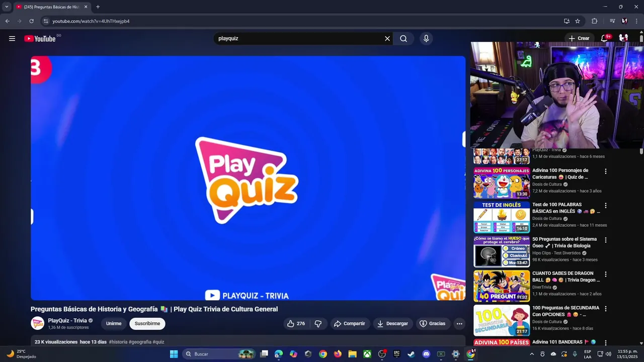Image resolution: width=644 pixels, height=362 pixels.
Task: Open options for Dragon Ball trivia video
Action: tap(606, 275)
